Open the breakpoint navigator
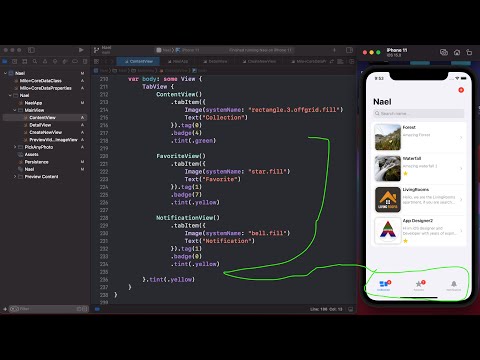Viewport: 480px width, 360px height. [x=75, y=61]
